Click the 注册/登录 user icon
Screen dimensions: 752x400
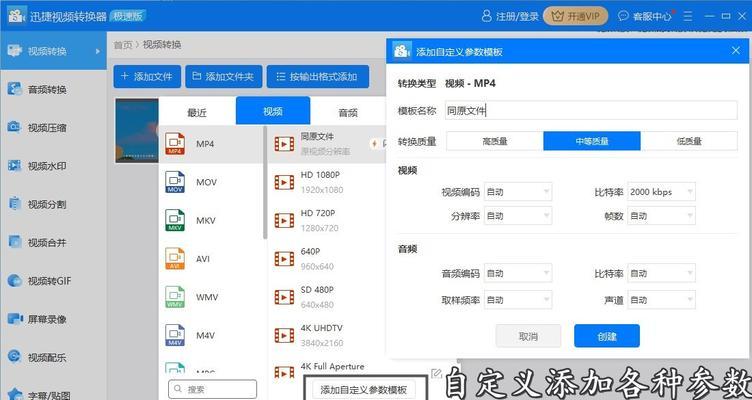coord(486,16)
